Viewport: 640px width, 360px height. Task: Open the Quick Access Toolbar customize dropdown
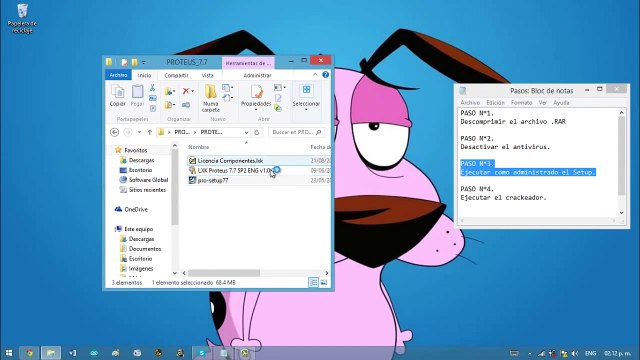point(144,62)
